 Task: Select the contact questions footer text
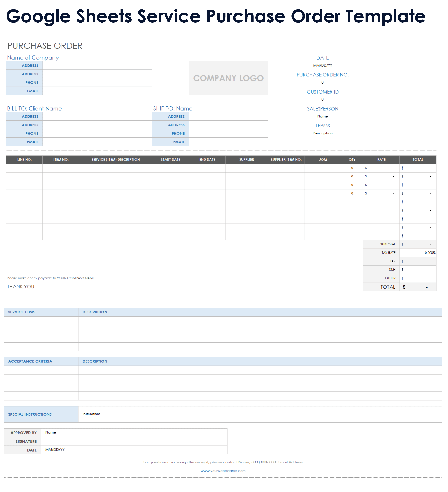(223, 462)
